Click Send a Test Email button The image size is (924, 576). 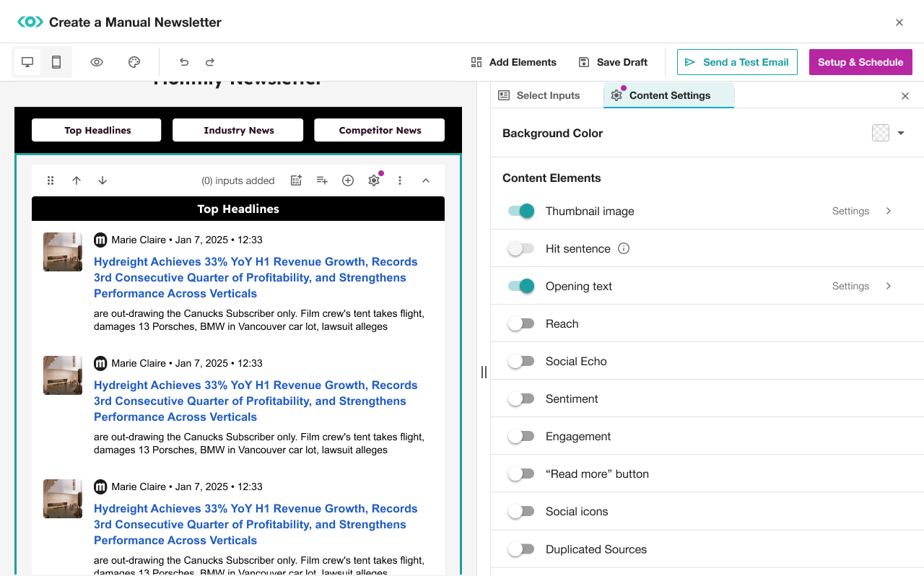[737, 62]
